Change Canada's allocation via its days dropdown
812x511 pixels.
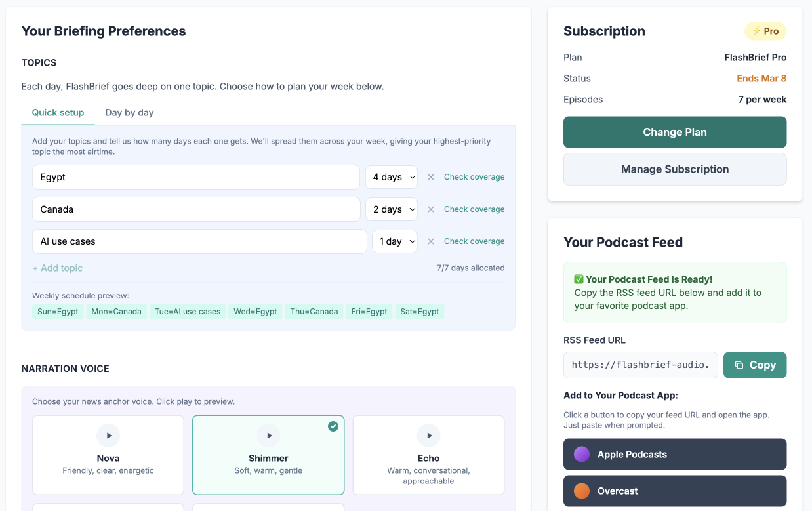[x=392, y=209]
